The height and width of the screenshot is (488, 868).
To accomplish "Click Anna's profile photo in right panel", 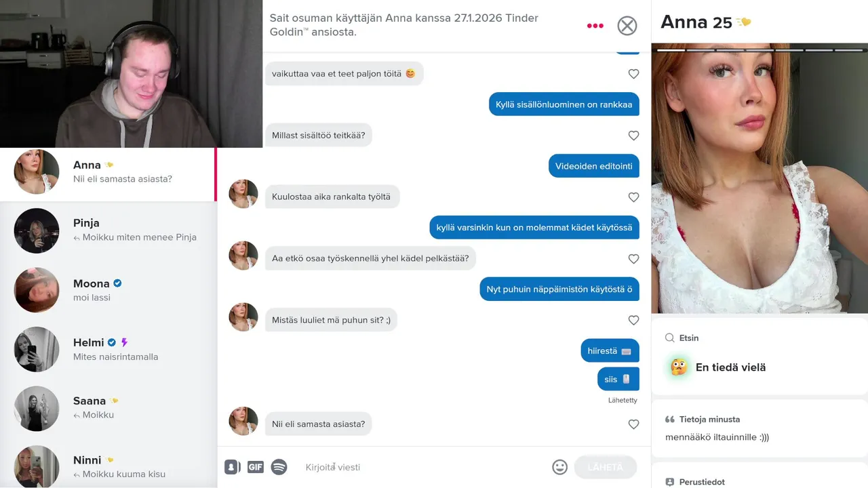I will (x=759, y=178).
